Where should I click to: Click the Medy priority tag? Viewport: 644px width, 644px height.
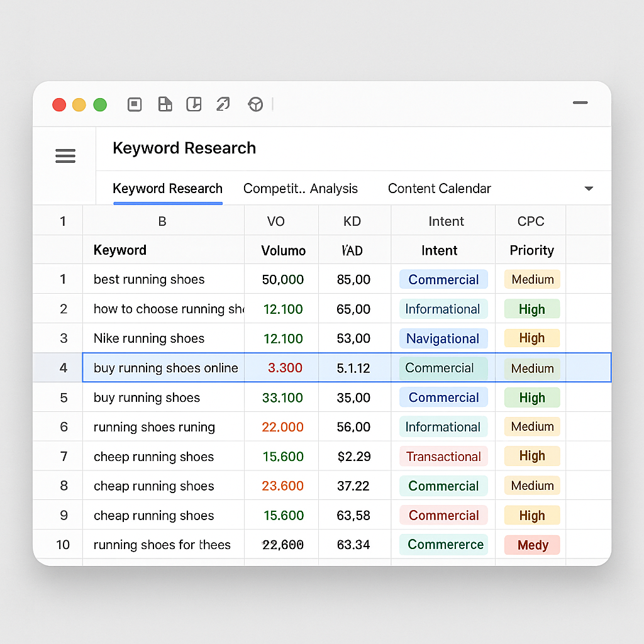point(532,545)
